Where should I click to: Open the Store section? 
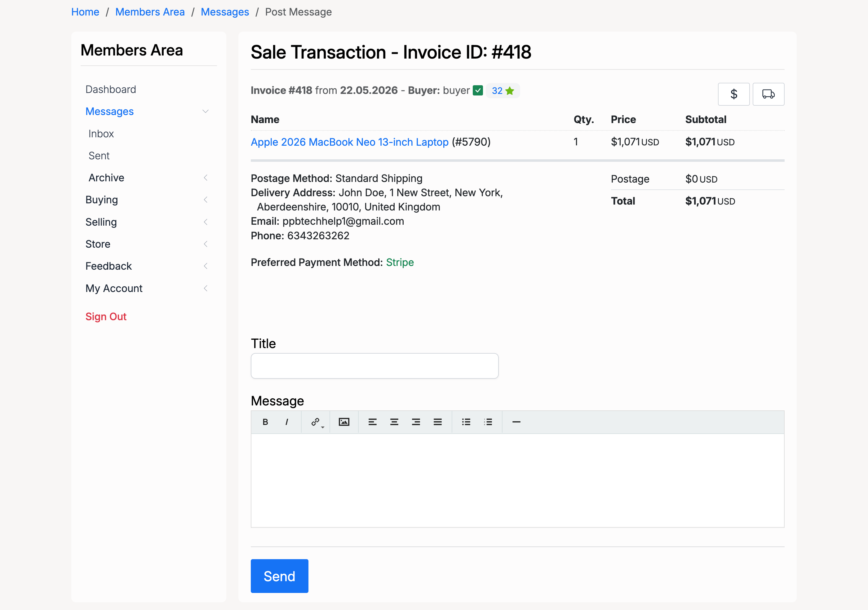pos(98,244)
